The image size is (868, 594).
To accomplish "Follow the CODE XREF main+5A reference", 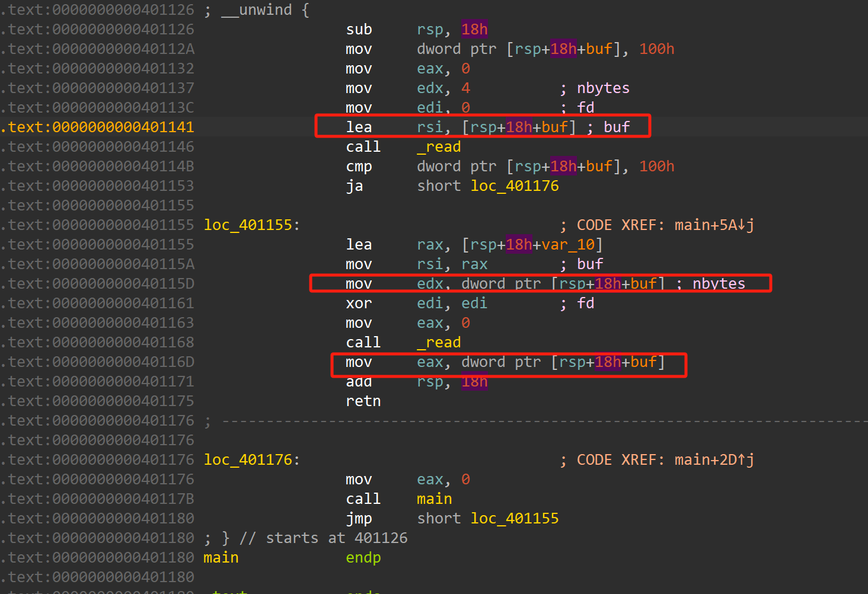I will (714, 225).
